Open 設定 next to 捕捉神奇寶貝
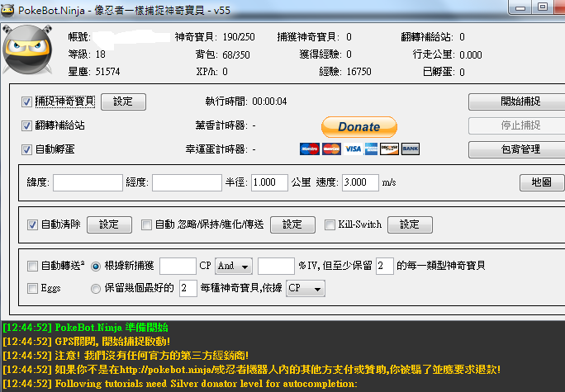This screenshot has width=565, height=392. coord(123,102)
